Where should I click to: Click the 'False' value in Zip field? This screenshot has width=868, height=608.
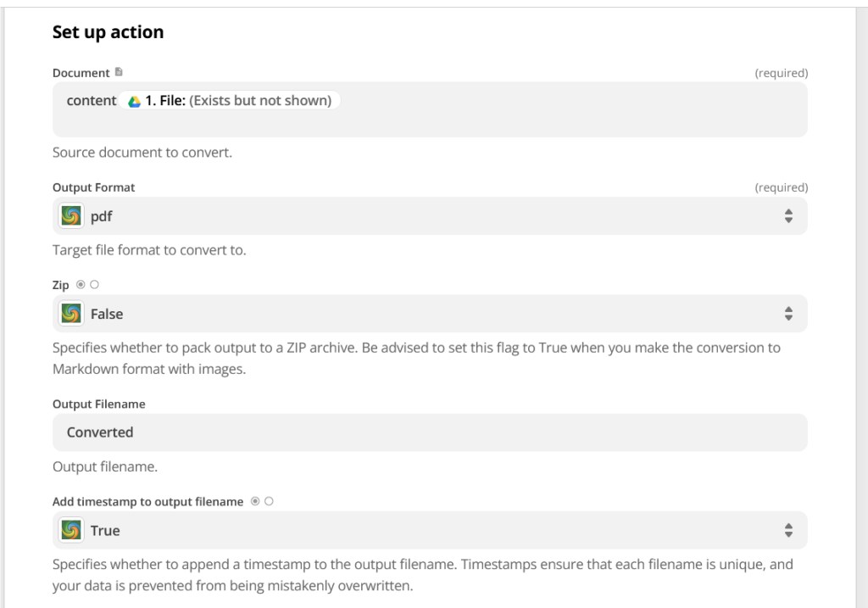pos(107,314)
